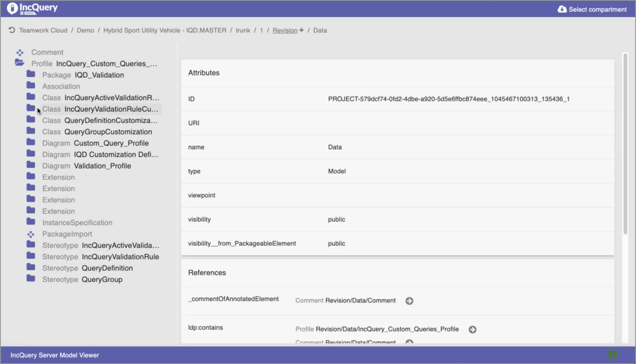Click the green status icon in the footer
The width and height of the screenshot is (636, 364).
(612, 355)
